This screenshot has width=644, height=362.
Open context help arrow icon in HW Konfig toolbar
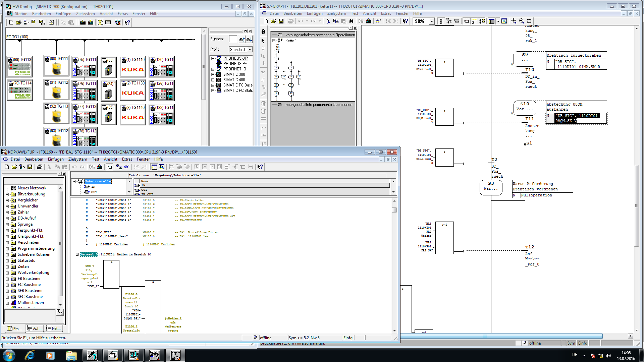pyautogui.click(x=127, y=22)
